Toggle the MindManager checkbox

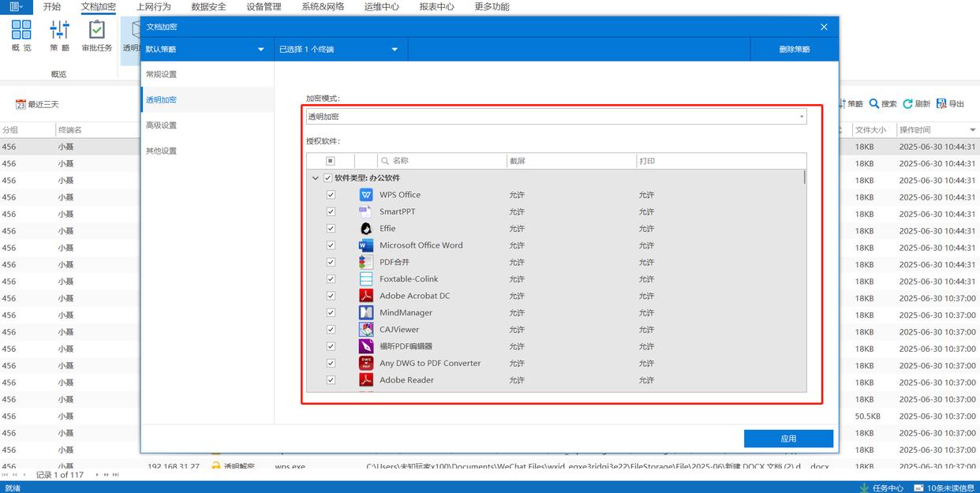coord(331,312)
